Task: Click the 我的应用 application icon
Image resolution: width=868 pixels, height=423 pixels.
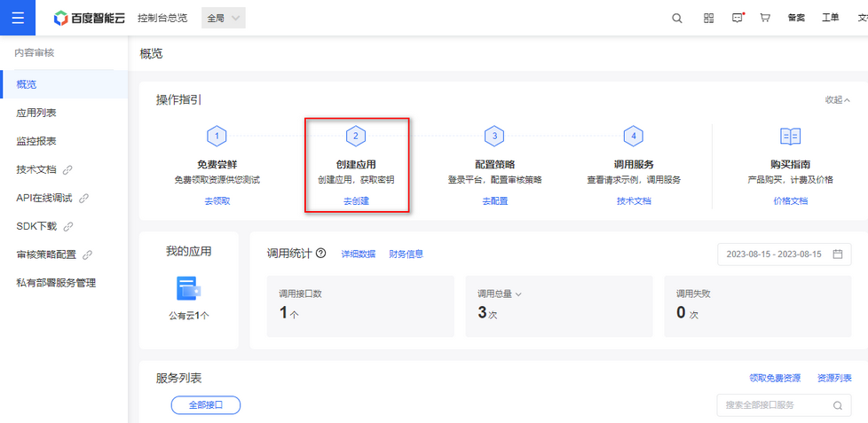Action: pos(188,288)
